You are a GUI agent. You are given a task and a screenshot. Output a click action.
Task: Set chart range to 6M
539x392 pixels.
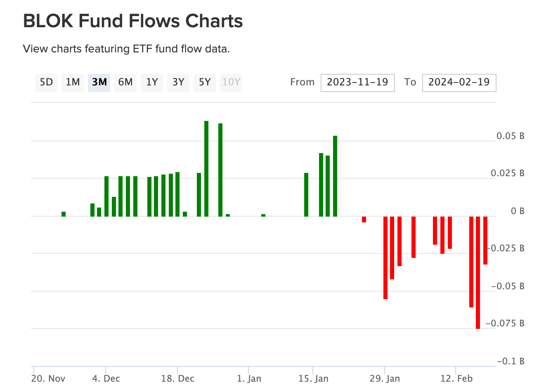click(125, 82)
